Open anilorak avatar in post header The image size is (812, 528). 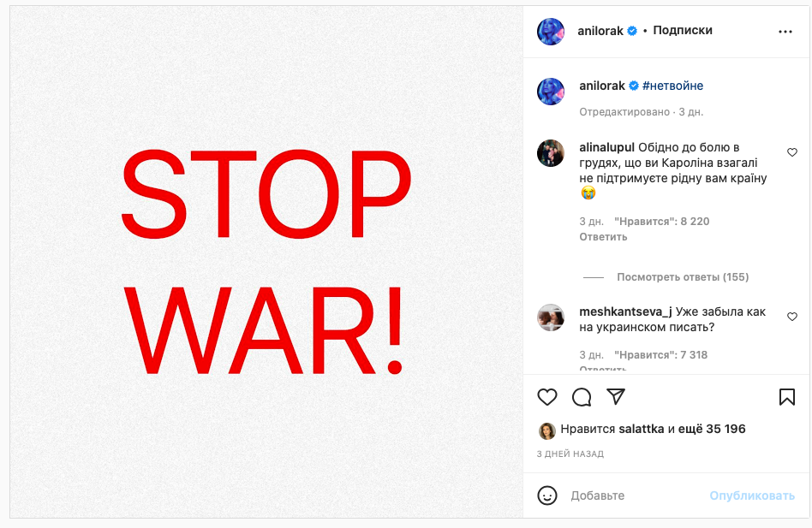point(551,32)
